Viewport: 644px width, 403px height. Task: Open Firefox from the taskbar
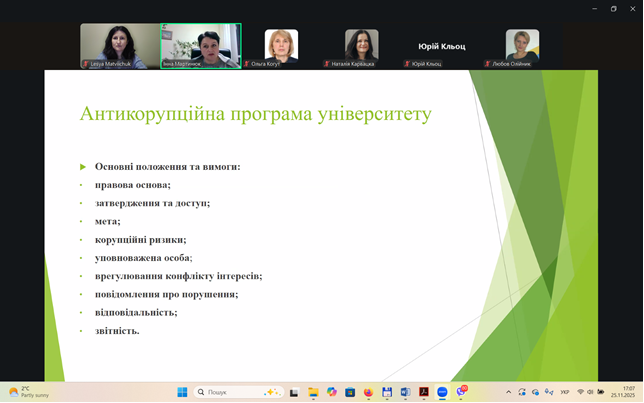tap(368, 392)
